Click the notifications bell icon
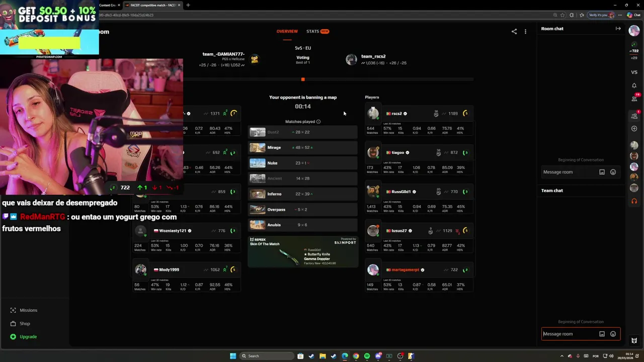The width and height of the screenshot is (644, 362). click(634, 85)
